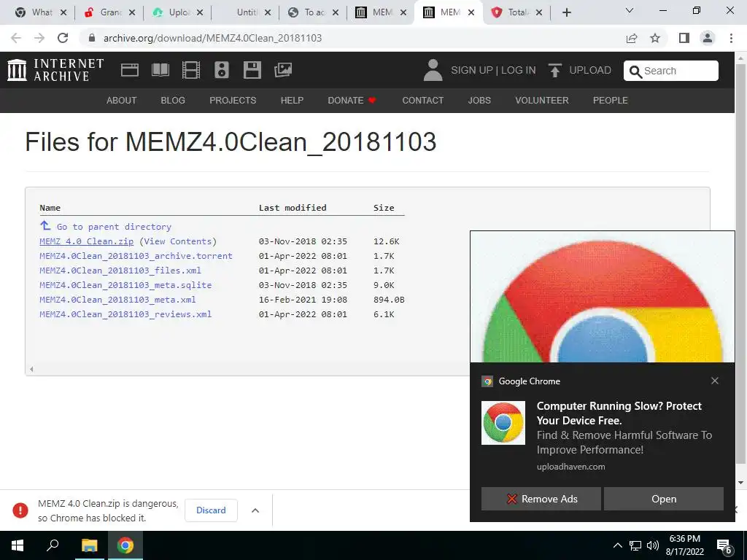This screenshot has width=747, height=560.
Task: Open File Explorer from the taskbar
Action: click(x=89, y=545)
